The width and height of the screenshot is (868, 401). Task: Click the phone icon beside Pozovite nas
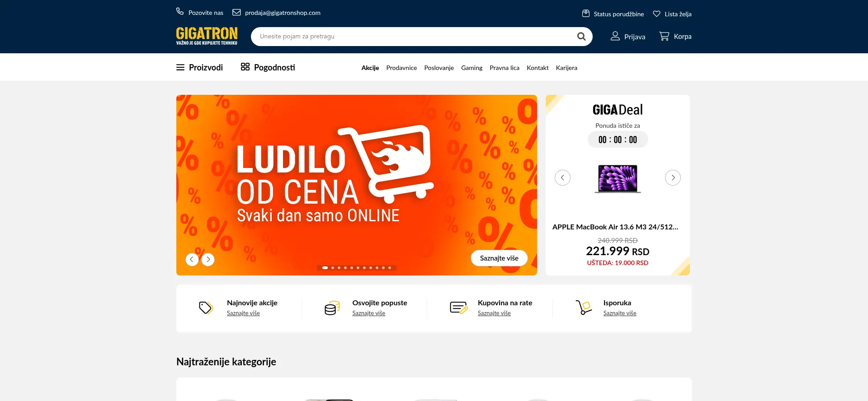[x=180, y=11]
